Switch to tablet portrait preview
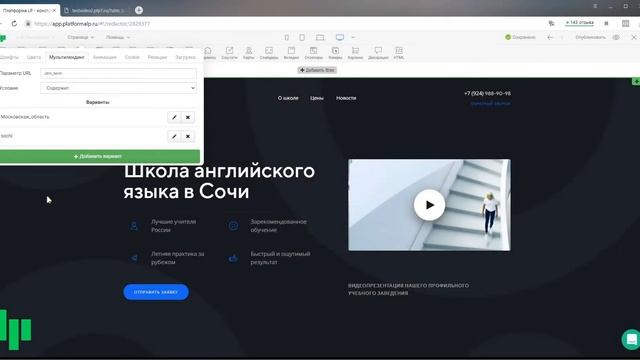 (302, 38)
